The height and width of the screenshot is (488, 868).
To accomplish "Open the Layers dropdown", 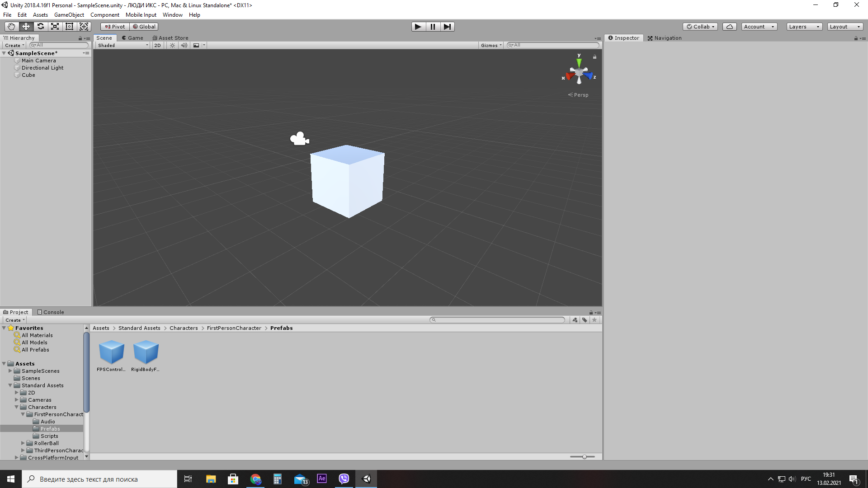I will pos(804,27).
